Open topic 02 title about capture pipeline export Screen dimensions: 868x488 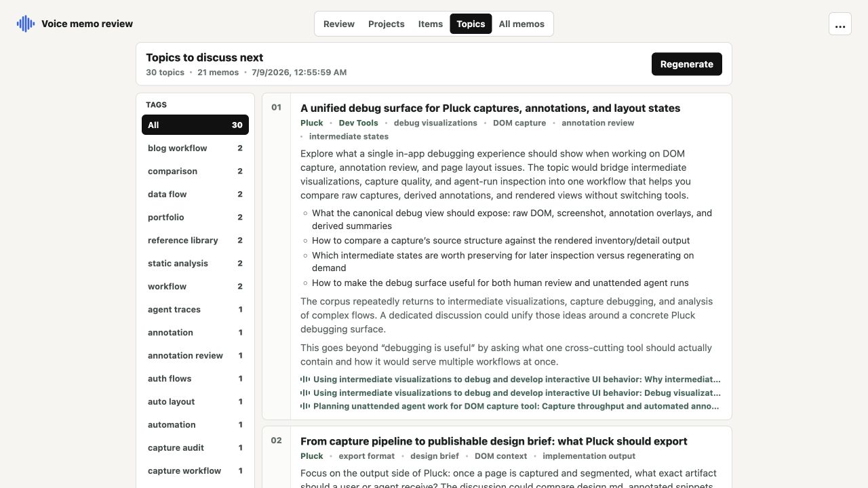pos(494,441)
